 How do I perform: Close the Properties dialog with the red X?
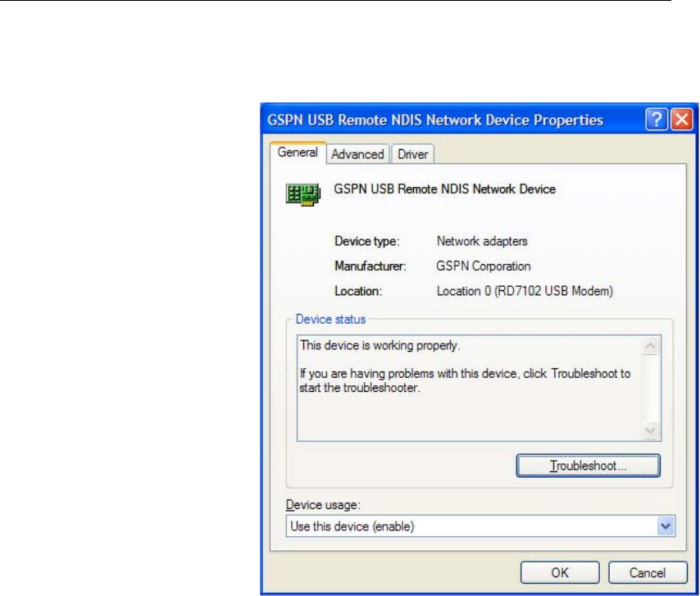coord(682,120)
